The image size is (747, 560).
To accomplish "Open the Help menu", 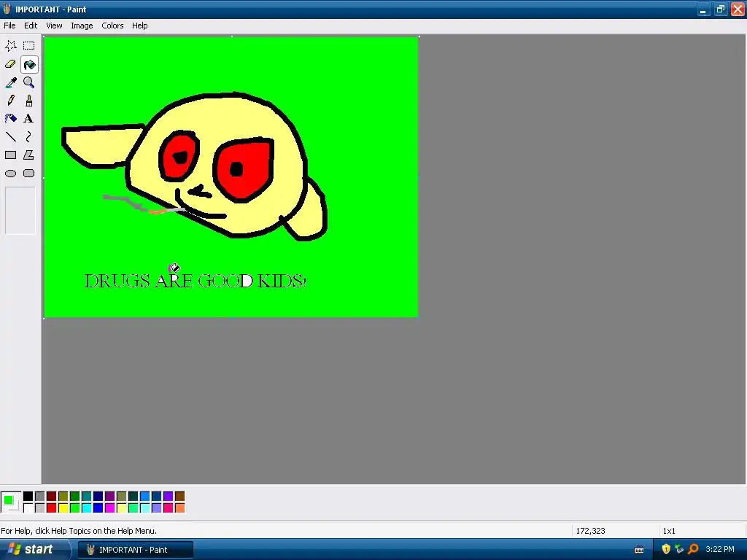I will [139, 26].
